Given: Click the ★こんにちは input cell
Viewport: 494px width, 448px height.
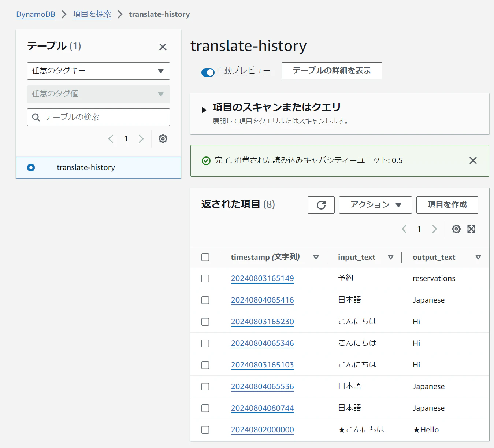Looking at the screenshot, I should [x=361, y=429].
